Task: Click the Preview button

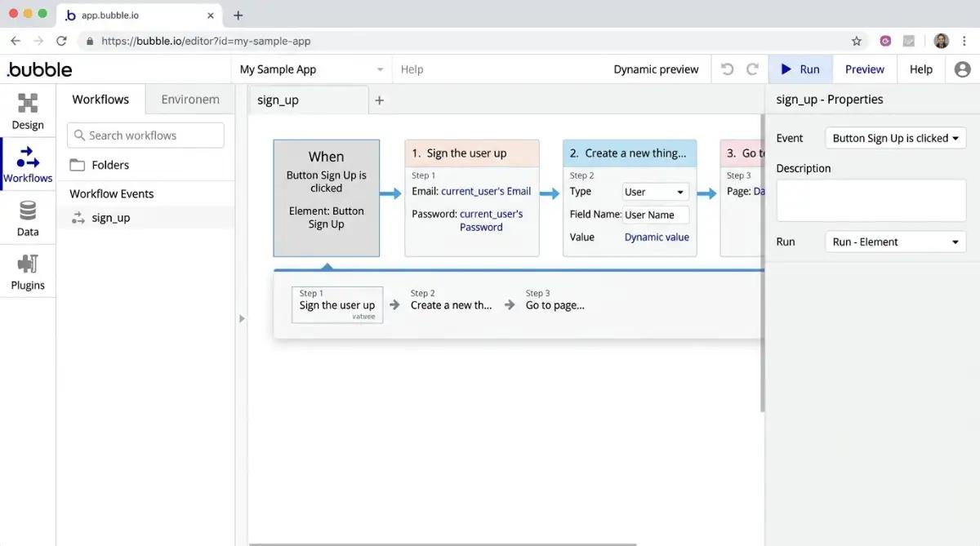Action: [x=864, y=69]
